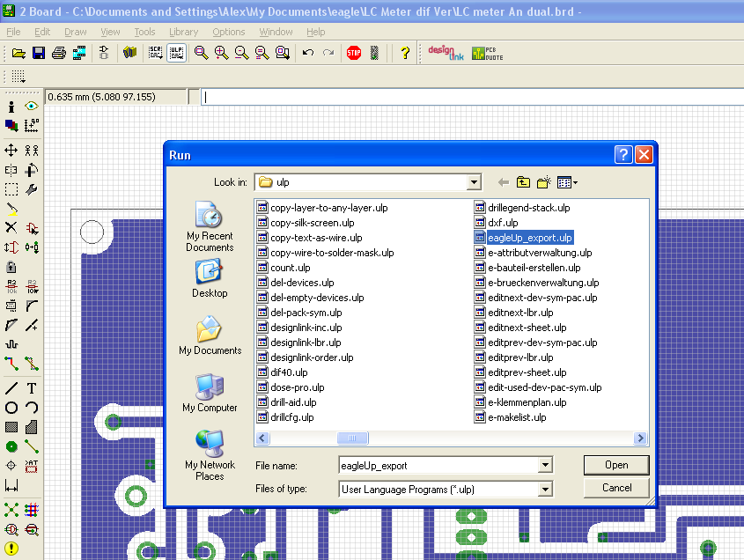Click the file list scroll right arrow

click(x=640, y=438)
